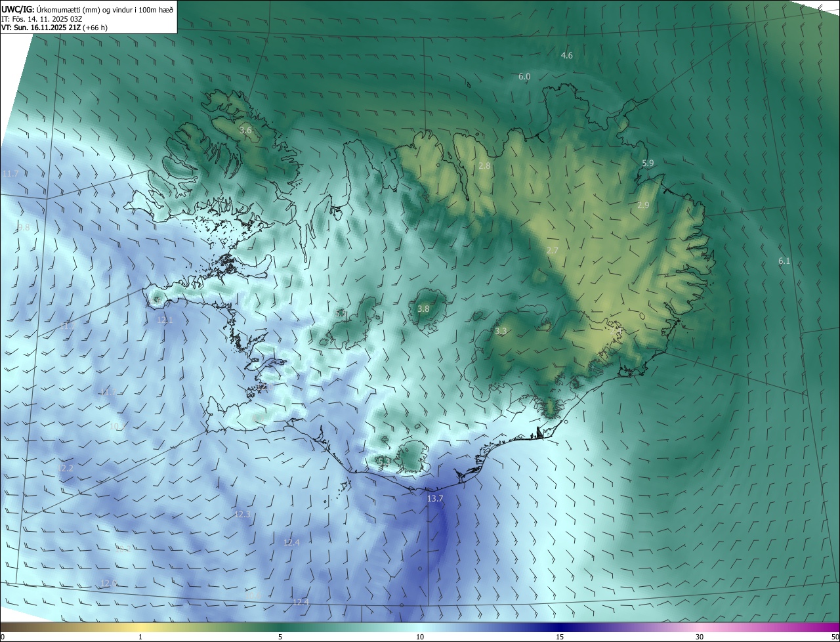Click the 2.8 value label on the map
Image resolution: width=840 pixels, height=642 pixels.
point(484,166)
